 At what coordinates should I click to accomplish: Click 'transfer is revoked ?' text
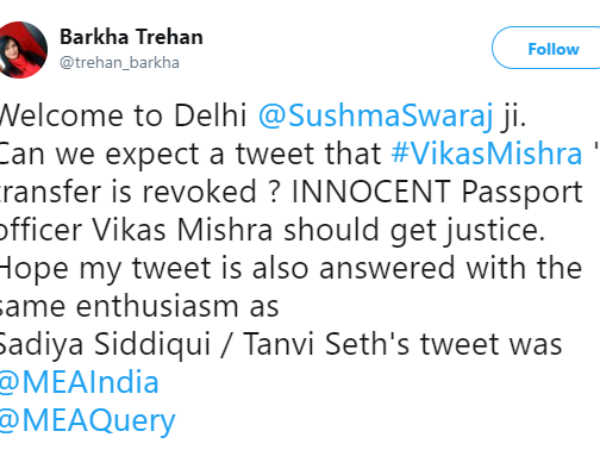click(141, 191)
